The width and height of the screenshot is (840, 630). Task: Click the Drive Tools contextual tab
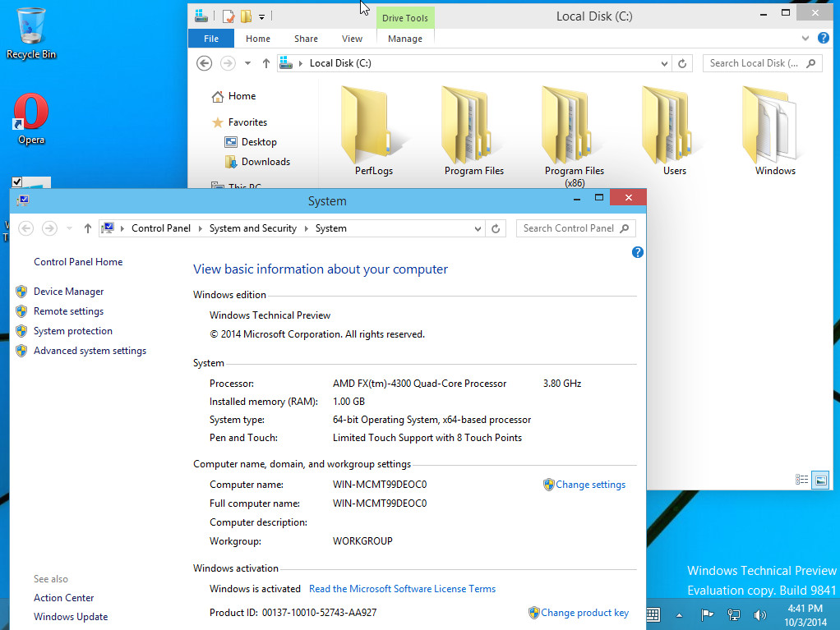point(405,18)
